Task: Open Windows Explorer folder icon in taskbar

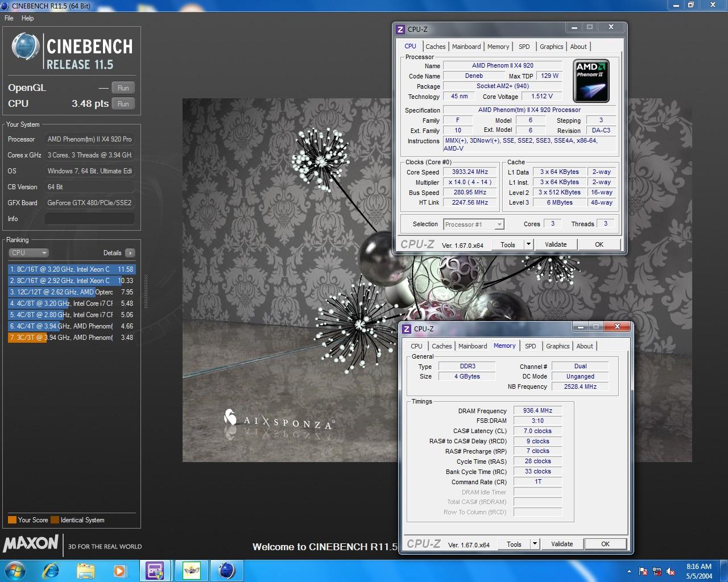Action: tap(86, 571)
